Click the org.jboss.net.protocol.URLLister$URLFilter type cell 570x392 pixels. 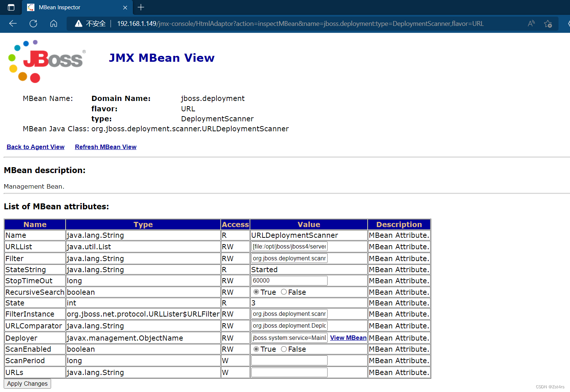click(x=143, y=314)
